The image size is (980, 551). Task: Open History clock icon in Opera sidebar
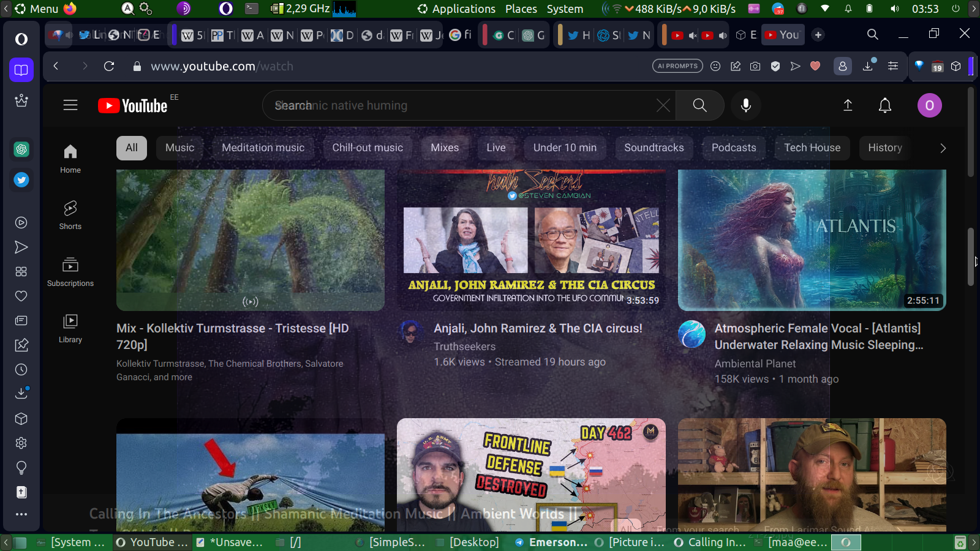coord(21,370)
